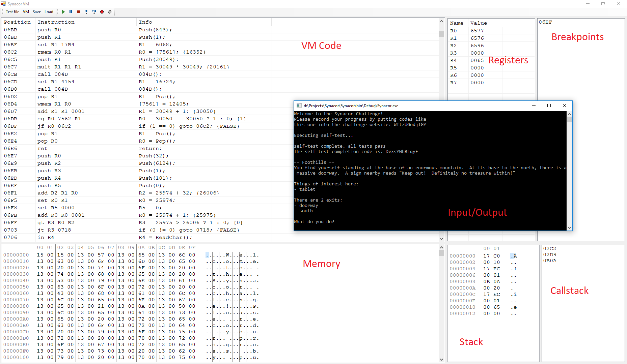627x364 pixels.
Task: Close the Synacor.exe console window
Action: click(565, 105)
